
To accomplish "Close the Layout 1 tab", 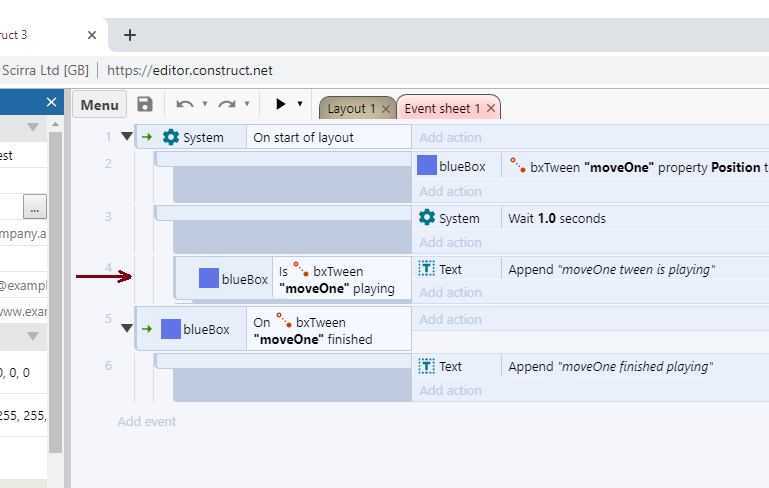I will pos(386,109).
